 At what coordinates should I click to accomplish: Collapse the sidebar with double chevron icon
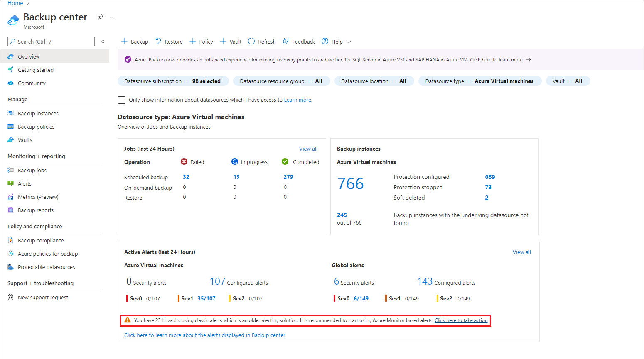click(x=103, y=42)
